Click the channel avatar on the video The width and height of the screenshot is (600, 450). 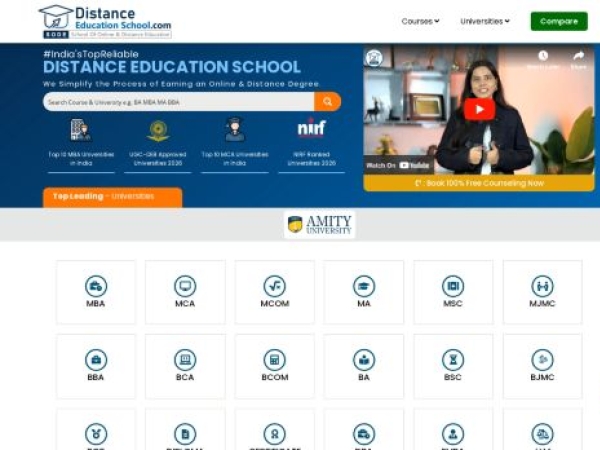pos(374,58)
